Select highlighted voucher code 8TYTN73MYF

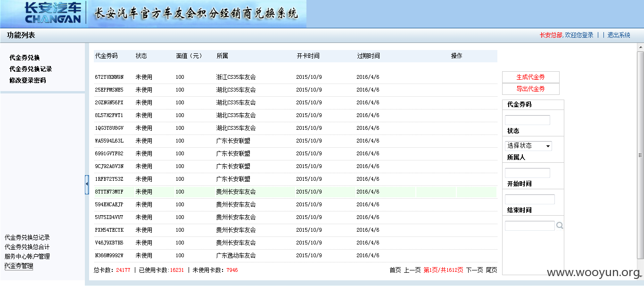[x=109, y=192]
